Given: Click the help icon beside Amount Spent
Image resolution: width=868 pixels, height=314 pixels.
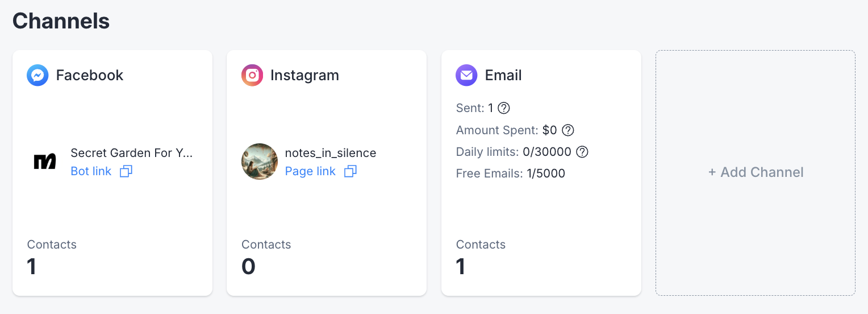Looking at the screenshot, I should coord(568,130).
